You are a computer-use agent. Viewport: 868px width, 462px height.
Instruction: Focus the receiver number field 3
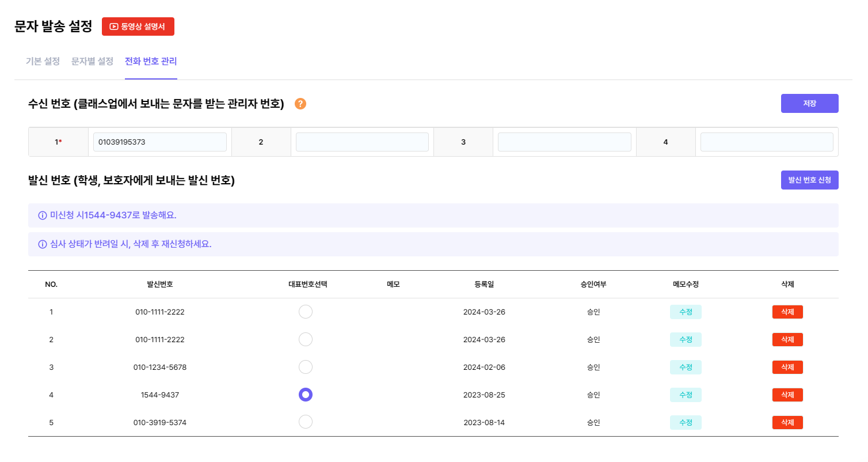click(564, 142)
